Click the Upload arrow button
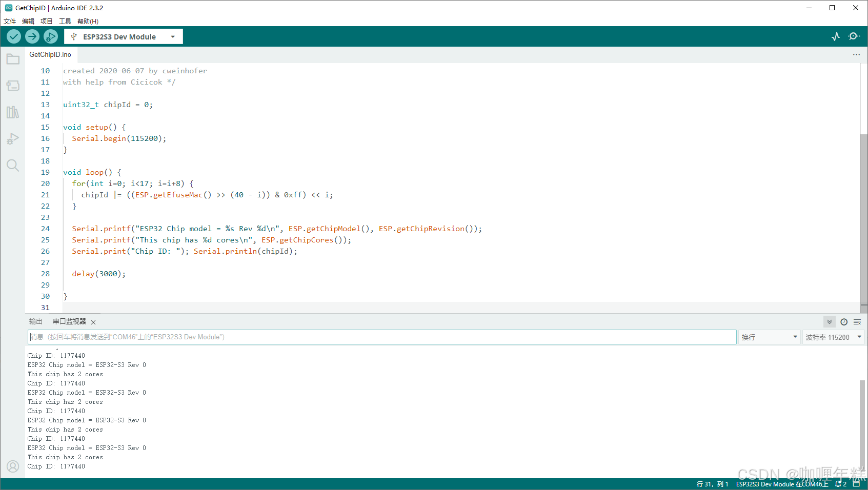This screenshot has height=490, width=868. (32, 36)
